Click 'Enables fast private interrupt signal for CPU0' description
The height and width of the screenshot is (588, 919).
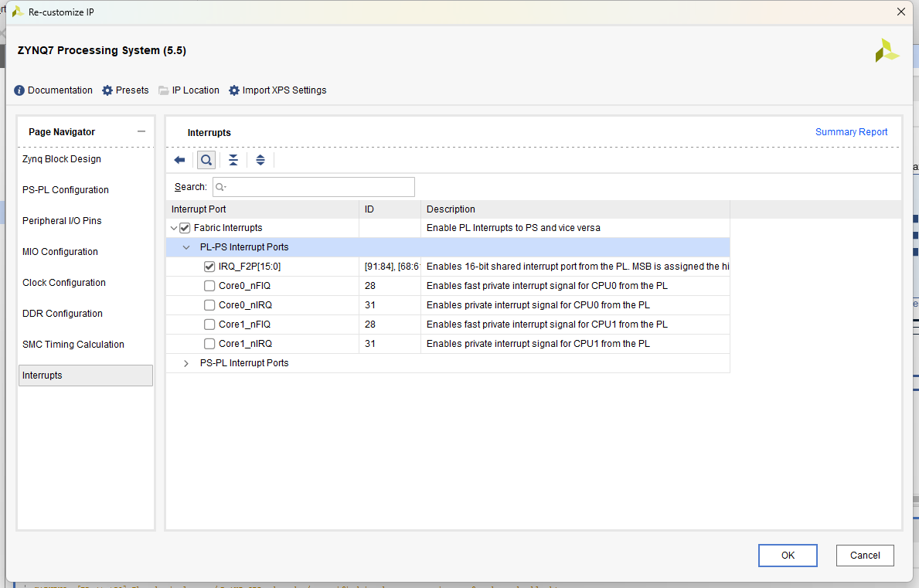click(x=546, y=286)
